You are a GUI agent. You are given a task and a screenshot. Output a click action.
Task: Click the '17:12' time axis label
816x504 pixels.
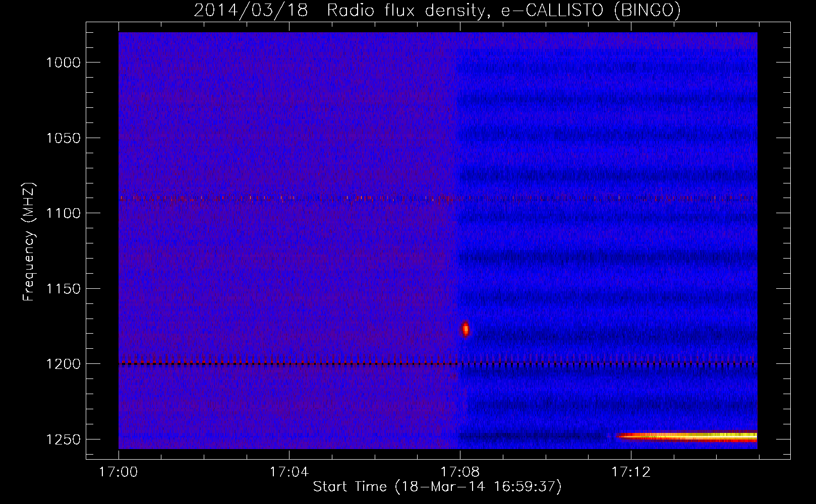[x=631, y=472]
